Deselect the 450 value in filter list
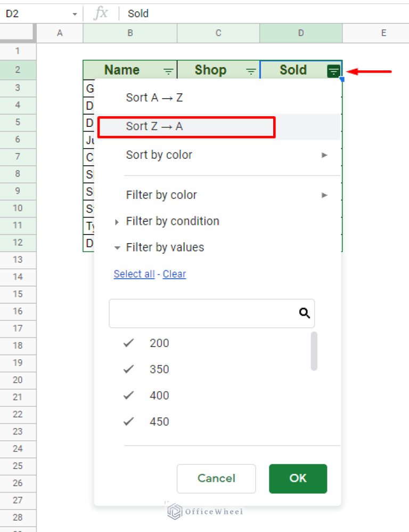409x532 pixels. pos(128,422)
